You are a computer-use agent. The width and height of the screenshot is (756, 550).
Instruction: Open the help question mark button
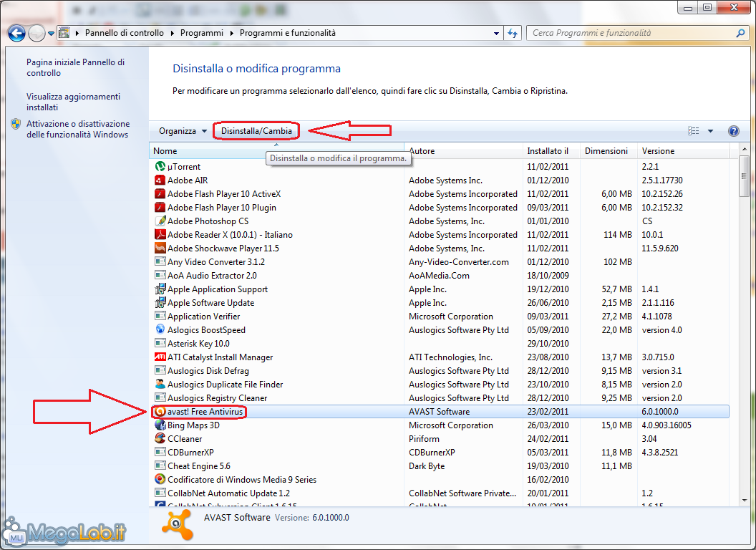[733, 131]
